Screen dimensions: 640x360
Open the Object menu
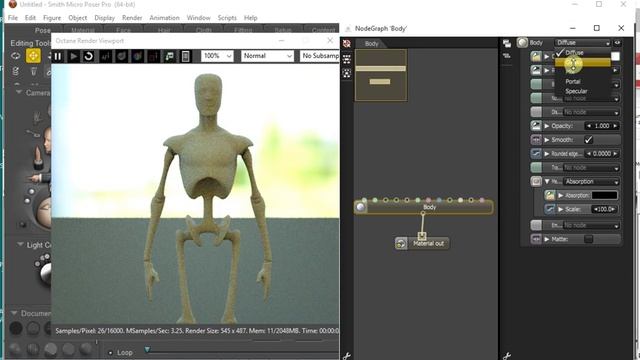78,18
